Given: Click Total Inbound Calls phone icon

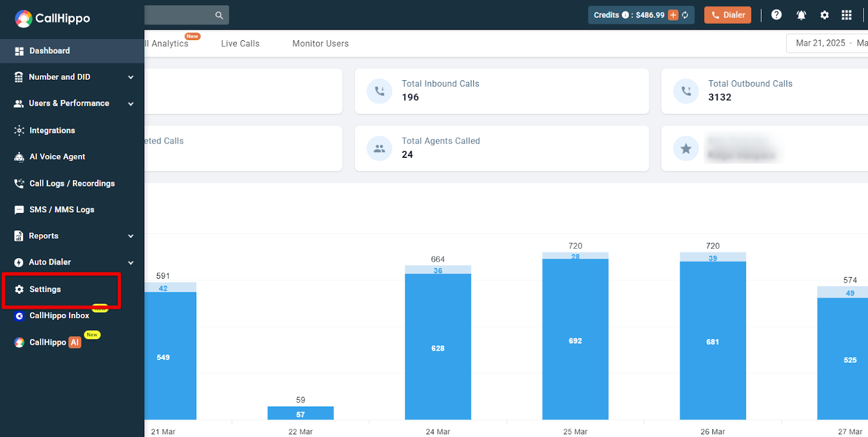Looking at the screenshot, I should 379,91.
